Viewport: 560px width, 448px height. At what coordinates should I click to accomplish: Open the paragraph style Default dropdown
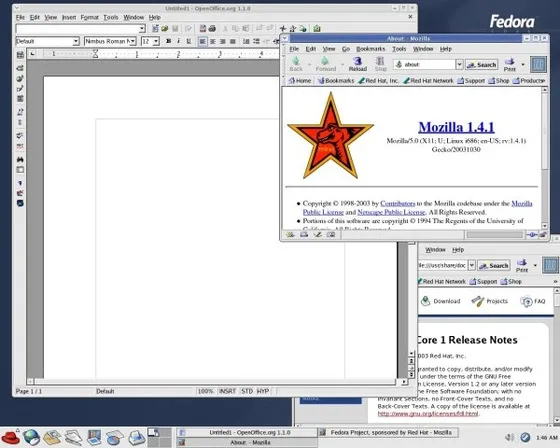pos(76,41)
